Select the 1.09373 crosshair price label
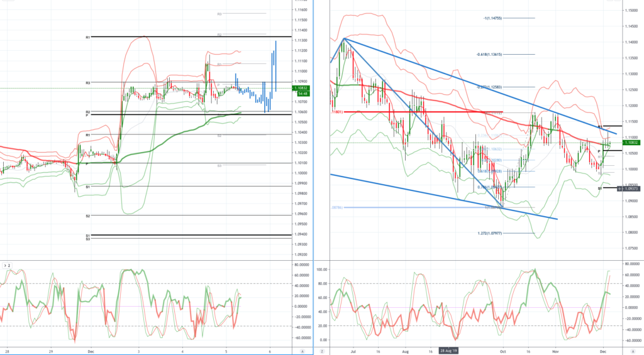Image resolution: width=644 pixels, height=355 pixels. tap(631, 188)
